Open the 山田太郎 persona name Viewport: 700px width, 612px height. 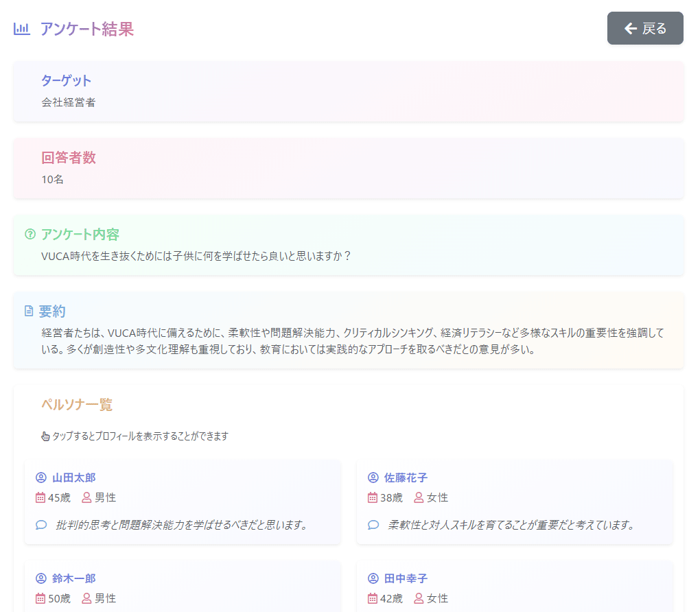coord(73,478)
